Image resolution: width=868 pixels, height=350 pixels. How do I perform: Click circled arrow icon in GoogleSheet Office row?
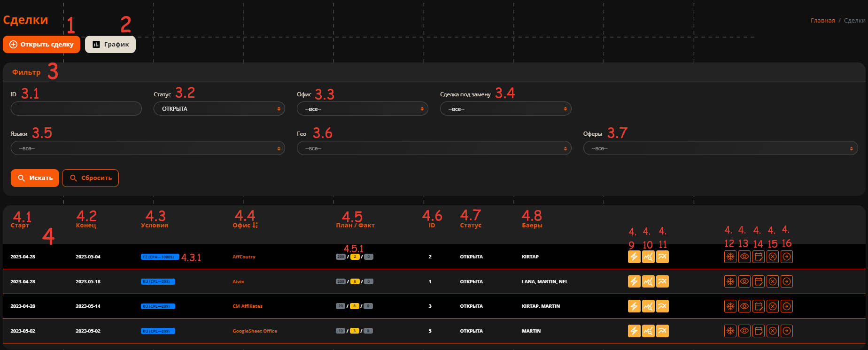[787, 331]
